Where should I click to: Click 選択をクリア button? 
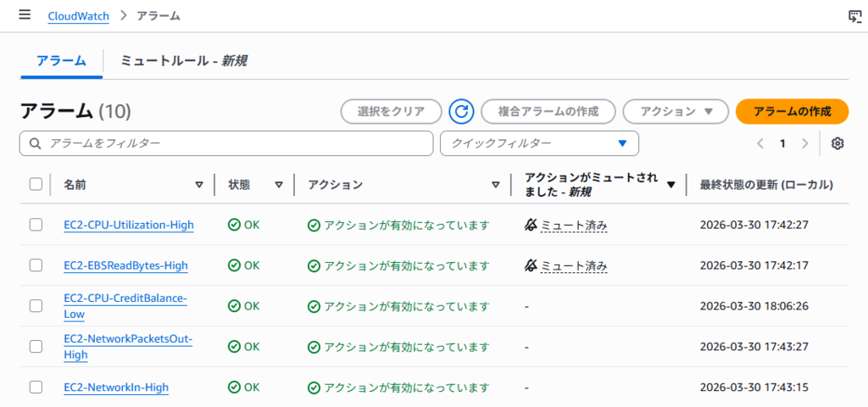point(391,111)
